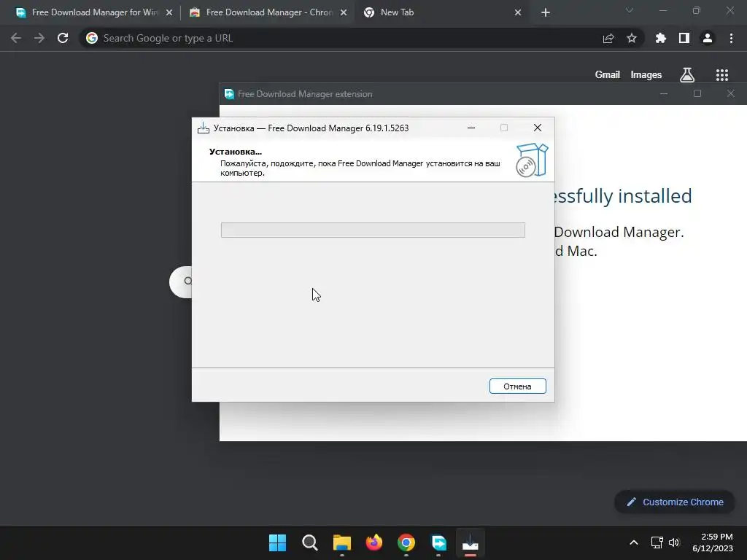
Task: Open Windows taskbar search
Action: click(x=309, y=542)
